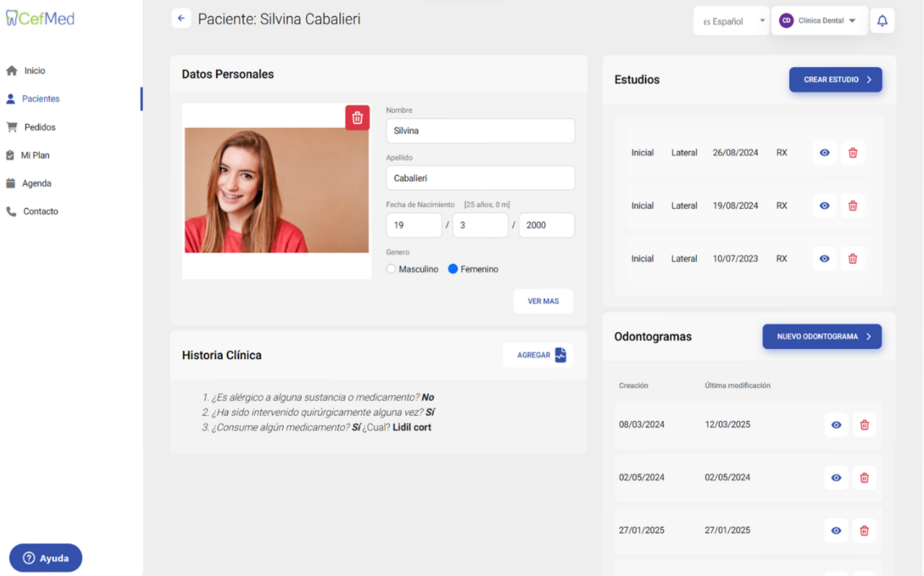Image resolution: width=924 pixels, height=576 pixels.
Task: Open Pacientes section
Action: point(41,99)
